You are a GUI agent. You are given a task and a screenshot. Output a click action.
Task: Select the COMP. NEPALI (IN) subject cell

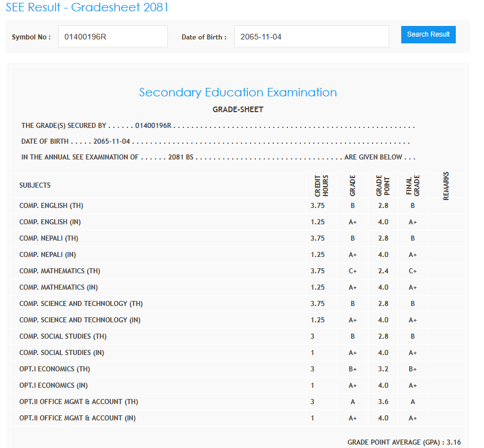(47, 255)
